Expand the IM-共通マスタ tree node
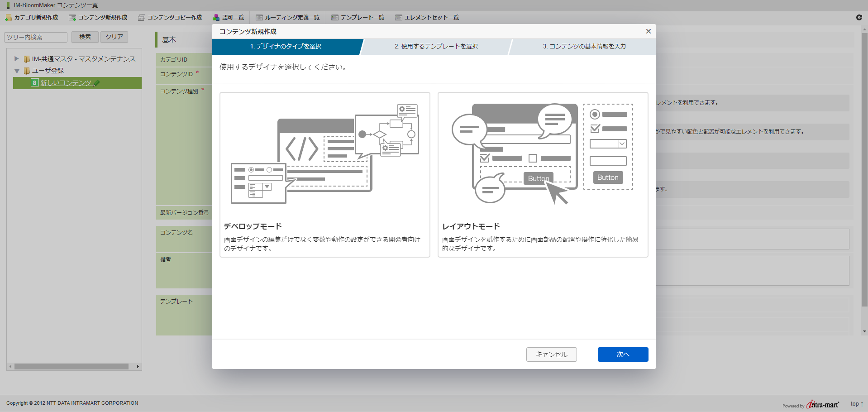868x412 pixels. 17,59
